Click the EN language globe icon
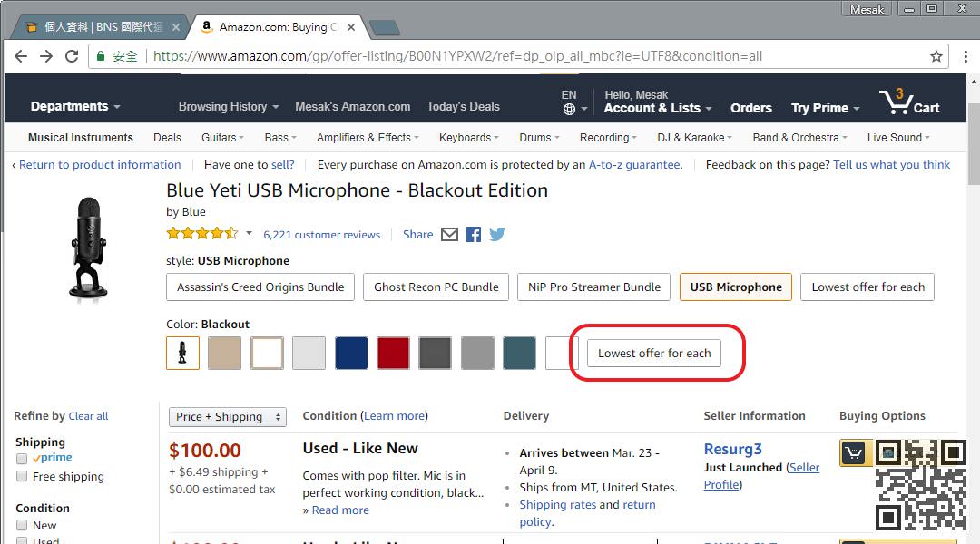Viewport: 980px width, 544px height. [x=569, y=109]
